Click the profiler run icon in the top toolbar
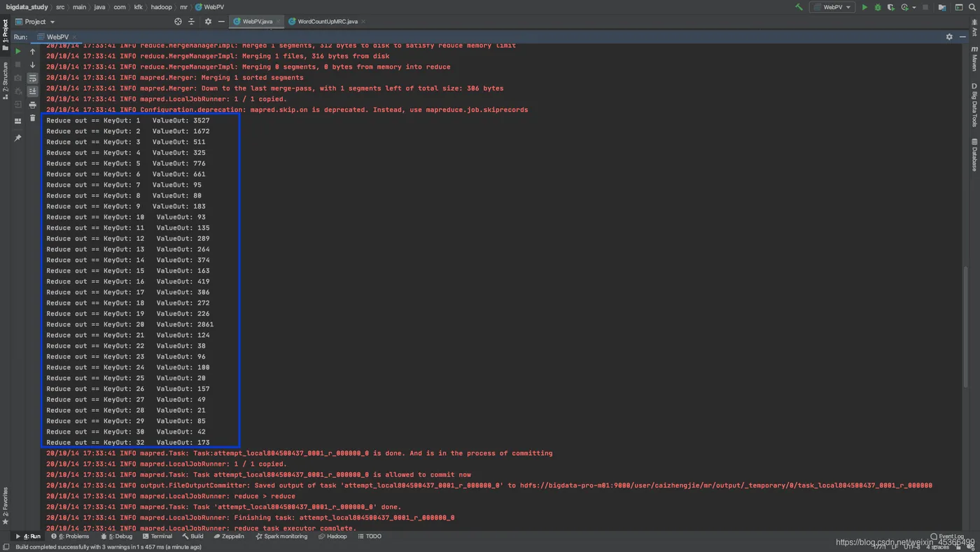 pos(905,7)
